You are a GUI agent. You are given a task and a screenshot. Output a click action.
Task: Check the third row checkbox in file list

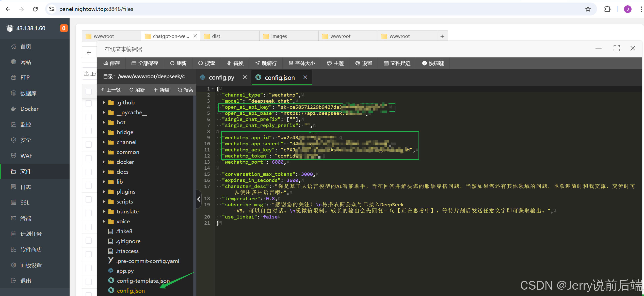89,117
